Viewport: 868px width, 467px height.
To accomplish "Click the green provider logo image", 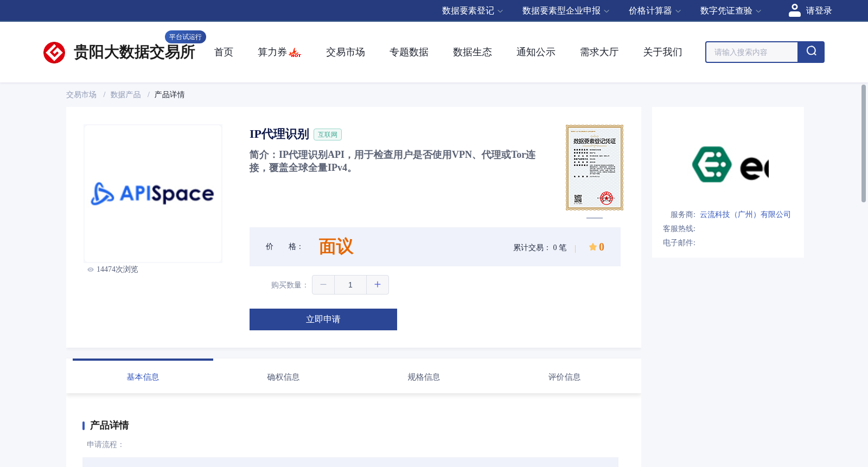I will 730,164.
